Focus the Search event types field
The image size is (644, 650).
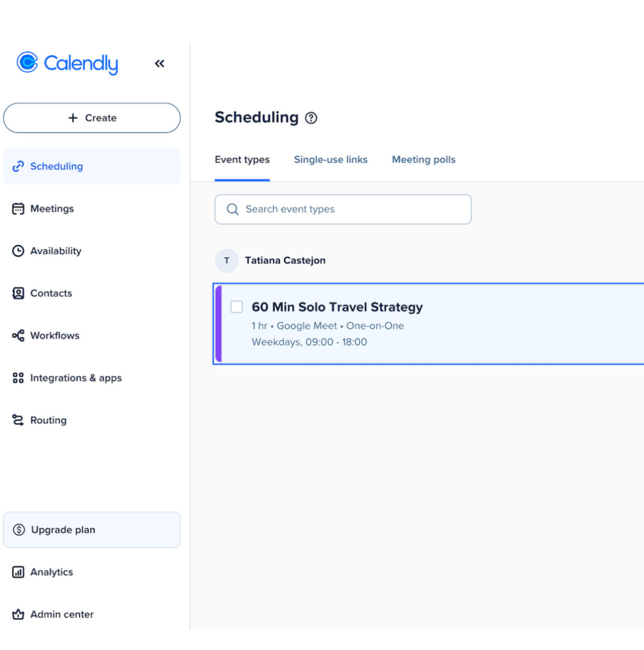(x=343, y=209)
